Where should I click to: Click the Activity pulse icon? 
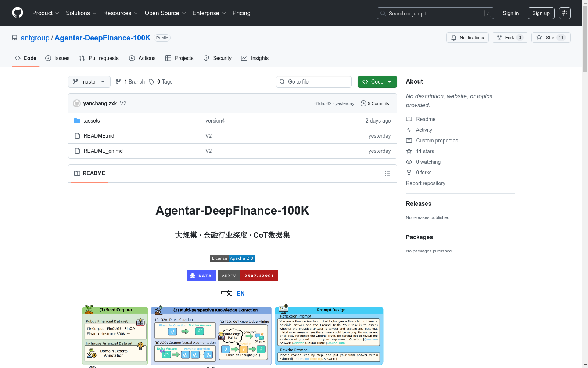point(409,130)
